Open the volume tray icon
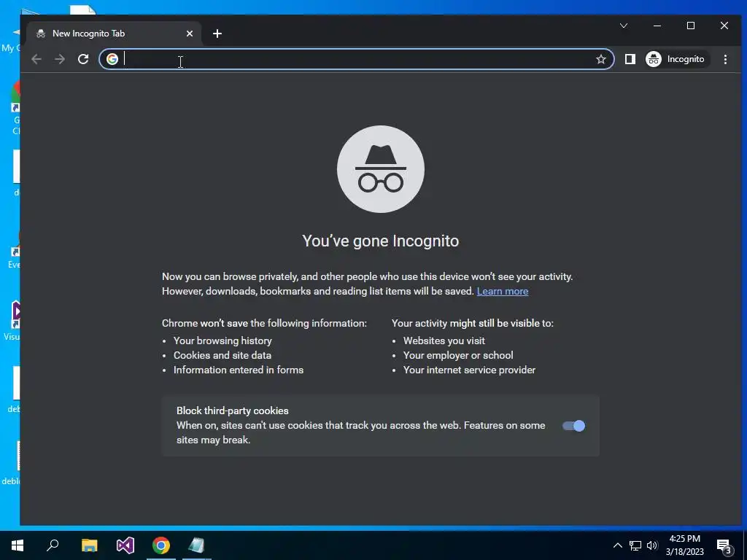 [x=652, y=545]
